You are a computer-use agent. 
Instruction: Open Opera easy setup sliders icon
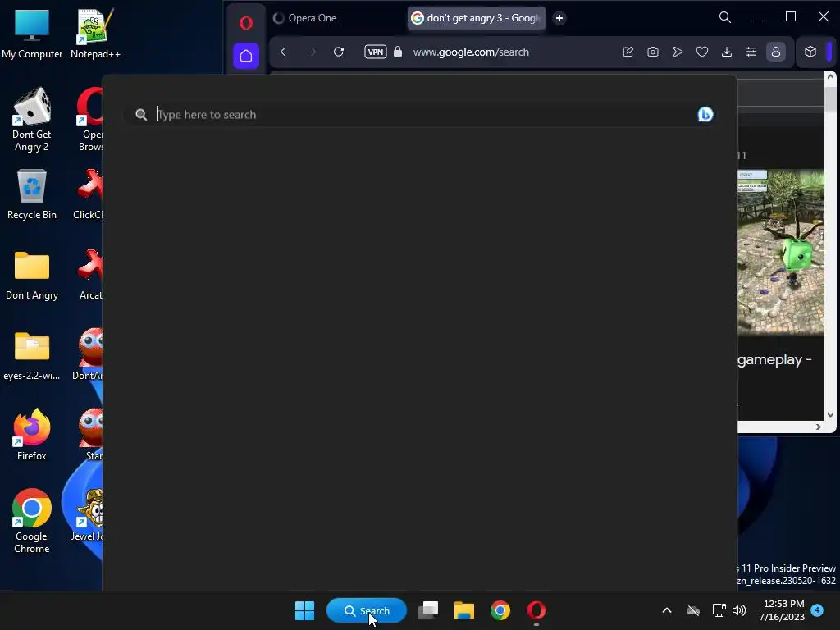751,52
